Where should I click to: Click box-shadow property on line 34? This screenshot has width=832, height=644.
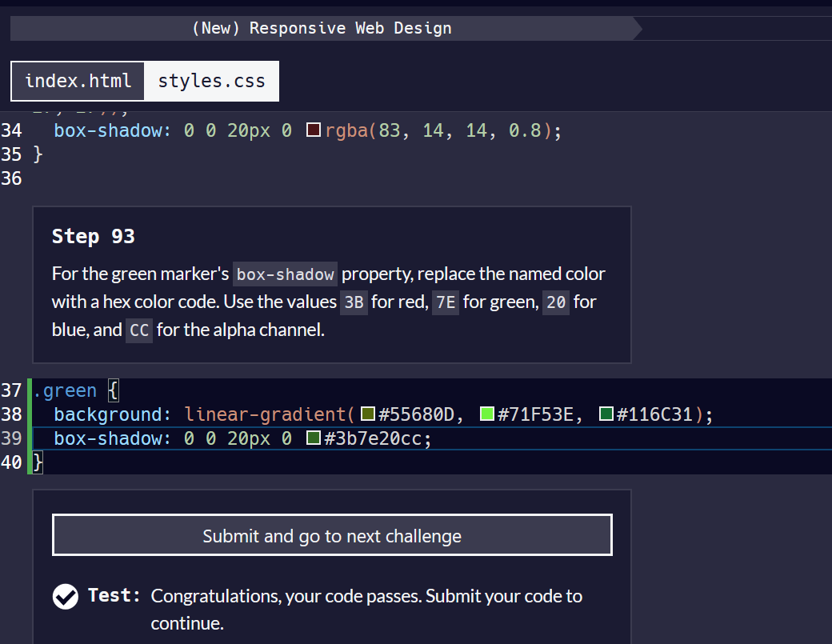108,130
